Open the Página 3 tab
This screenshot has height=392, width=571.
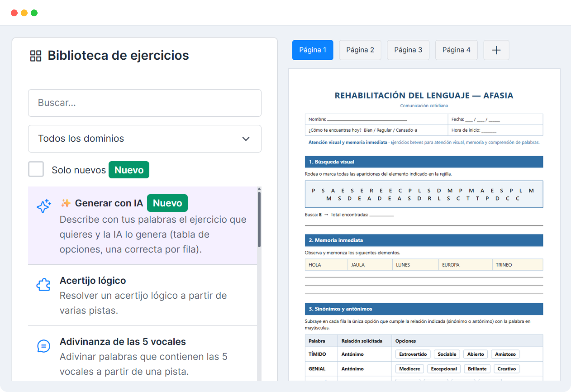(408, 50)
